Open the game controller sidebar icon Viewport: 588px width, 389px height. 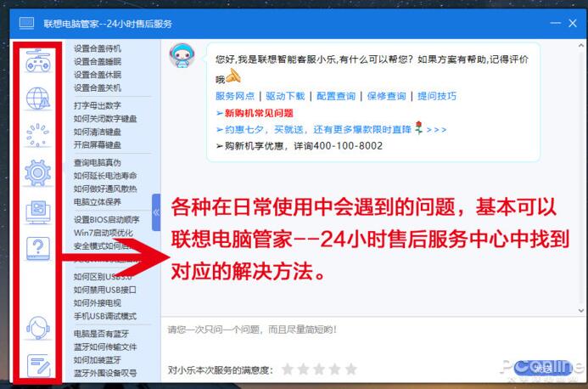tap(38, 61)
